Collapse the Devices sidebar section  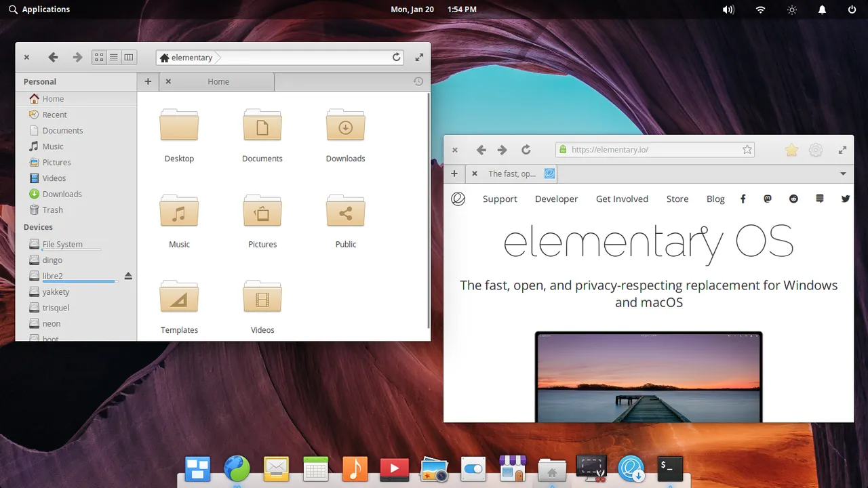38,227
